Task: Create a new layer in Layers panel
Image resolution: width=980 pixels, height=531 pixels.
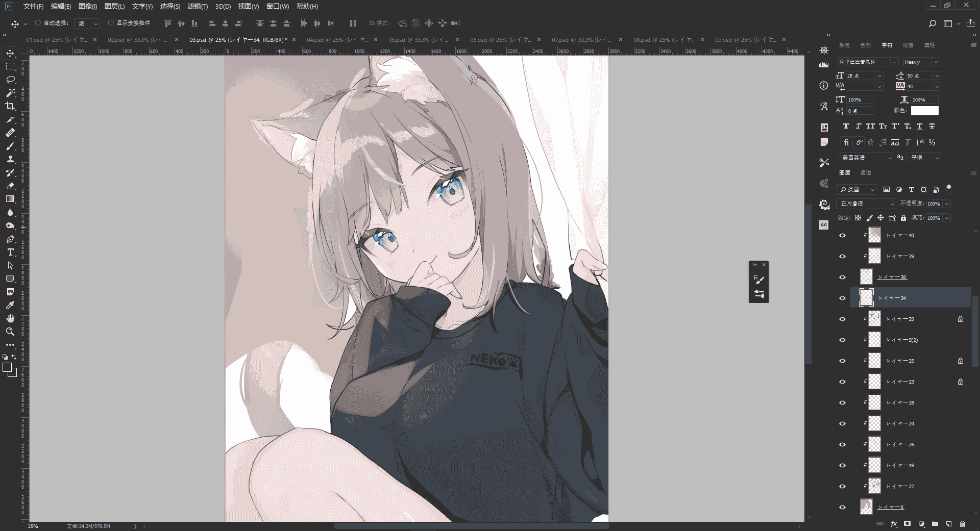Action: click(x=949, y=524)
